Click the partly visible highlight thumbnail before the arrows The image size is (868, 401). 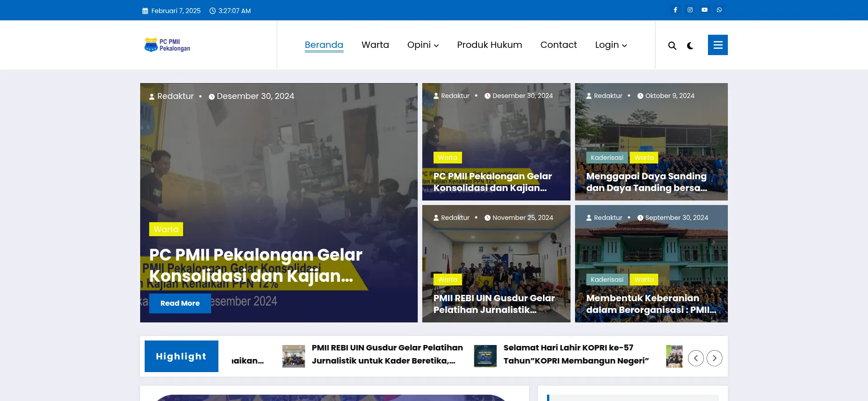[x=675, y=356]
